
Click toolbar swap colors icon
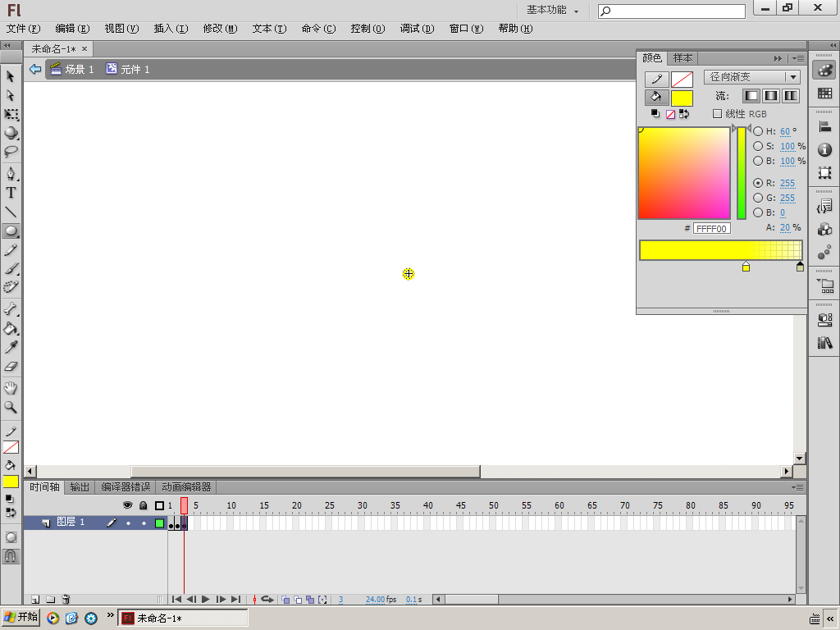coord(11,513)
